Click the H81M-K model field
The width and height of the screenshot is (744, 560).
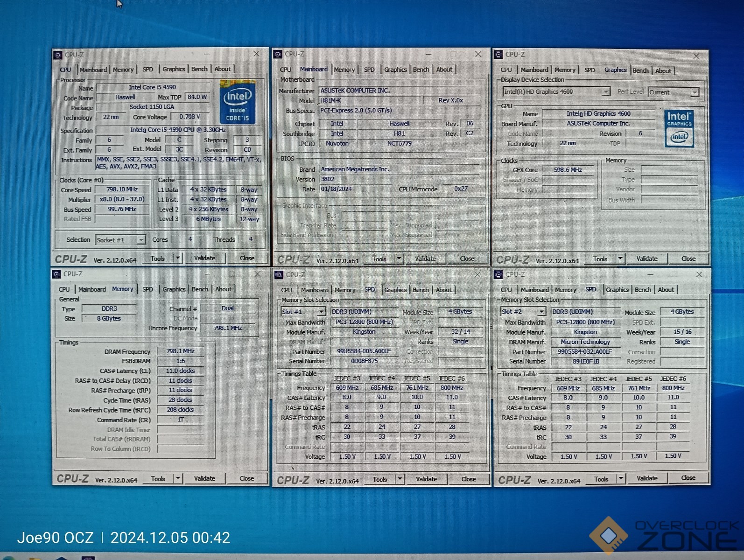coord(370,100)
